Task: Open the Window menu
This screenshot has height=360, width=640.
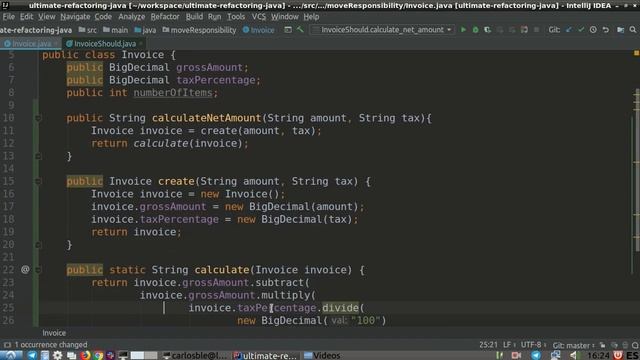Action: (x=284, y=17)
